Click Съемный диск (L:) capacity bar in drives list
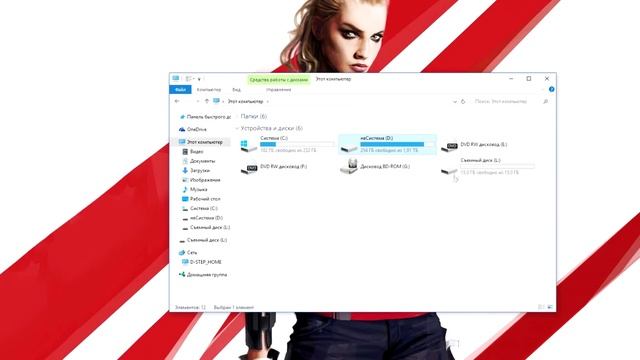This screenshot has height=360, width=640. tap(497, 166)
